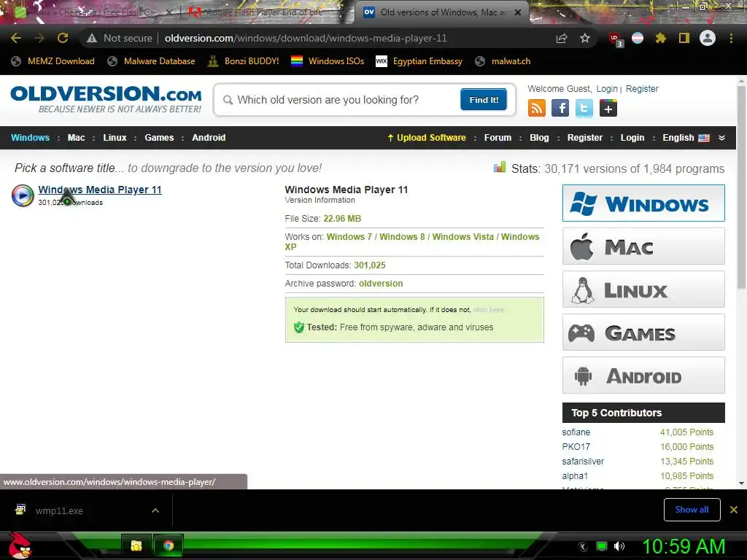The image size is (747, 560).
Task: Open the Linux nav menu item
Action: [x=115, y=138]
